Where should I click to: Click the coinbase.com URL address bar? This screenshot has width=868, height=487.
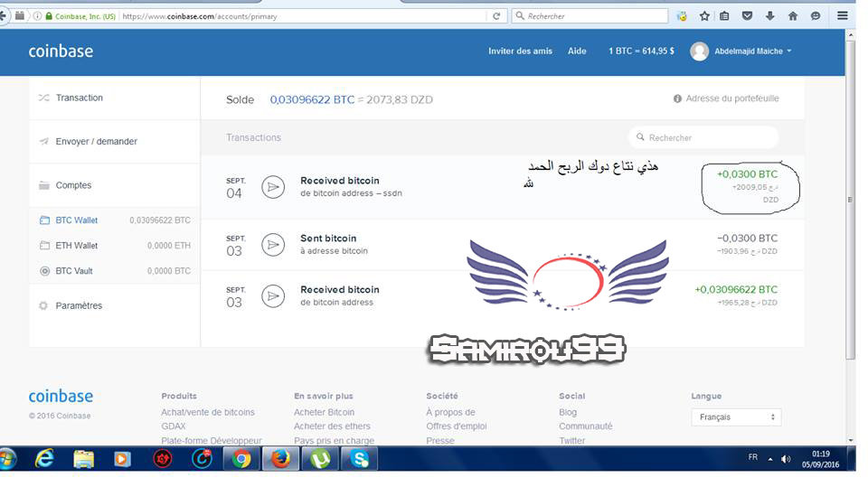[302, 16]
